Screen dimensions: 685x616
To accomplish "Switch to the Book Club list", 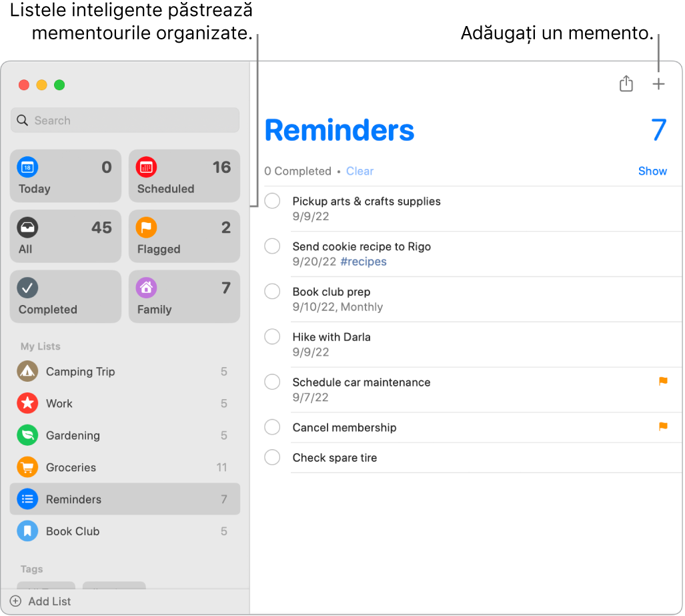I will point(72,531).
